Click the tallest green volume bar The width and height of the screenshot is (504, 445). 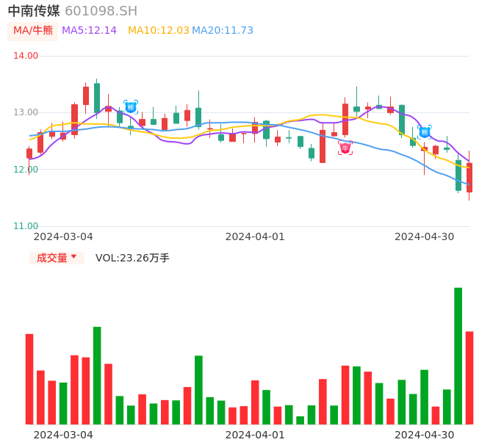(x=458, y=356)
